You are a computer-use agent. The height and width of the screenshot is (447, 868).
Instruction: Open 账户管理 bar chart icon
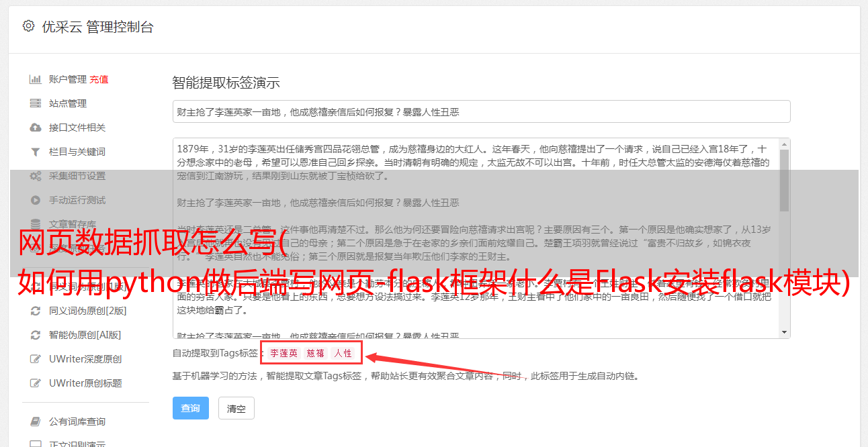click(x=36, y=79)
